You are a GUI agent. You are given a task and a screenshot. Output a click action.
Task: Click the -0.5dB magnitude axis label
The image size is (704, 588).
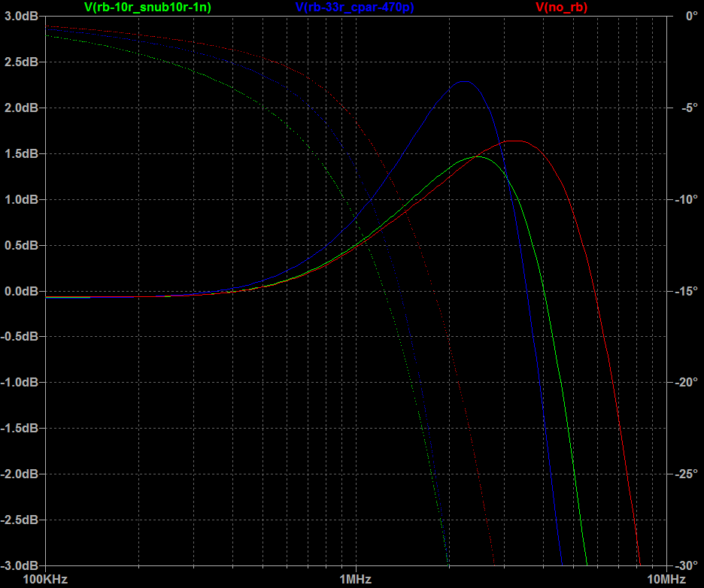(20, 337)
